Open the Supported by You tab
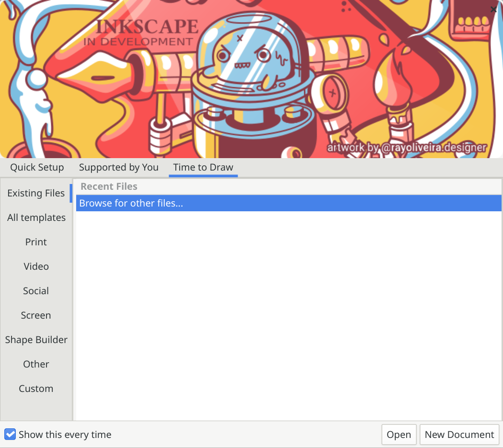The image size is (503, 448). tap(119, 167)
